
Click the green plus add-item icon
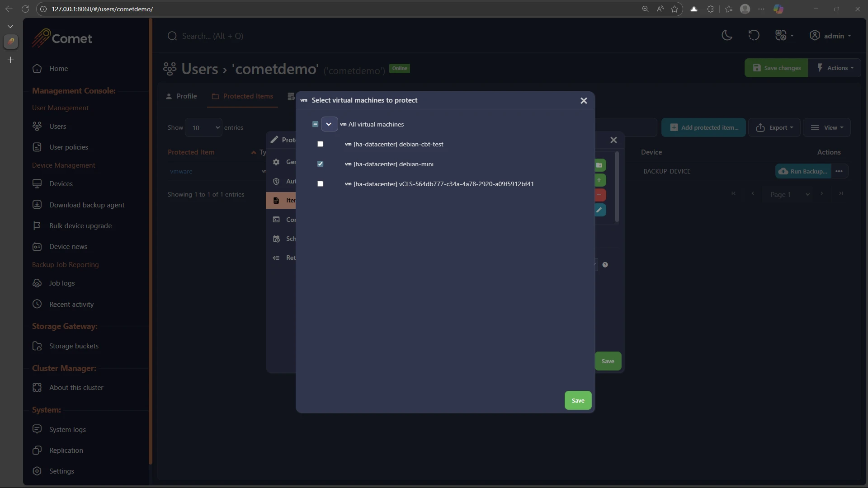click(x=599, y=180)
